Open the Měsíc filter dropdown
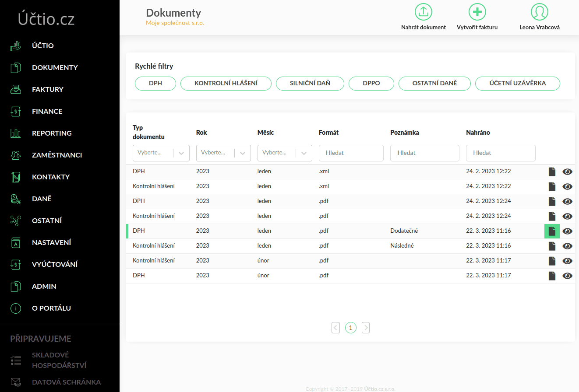Viewport: 579px width, 392px height. [304, 153]
